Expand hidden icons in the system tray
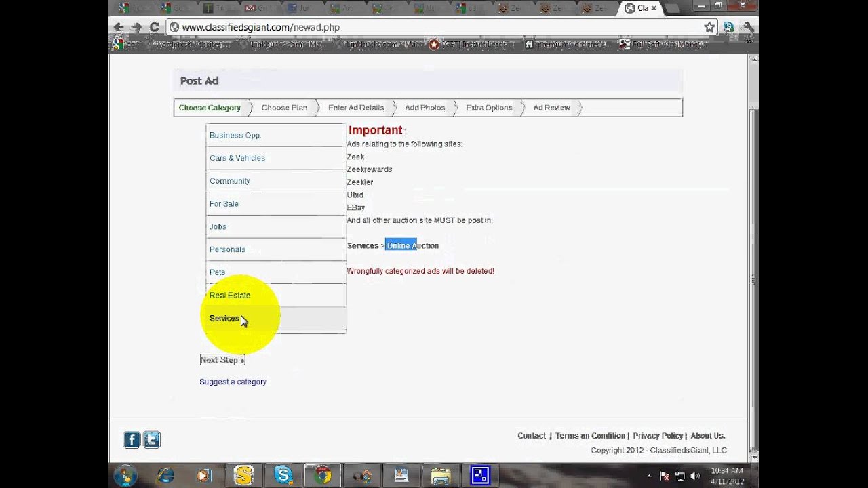The height and width of the screenshot is (488, 868). click(650, 475)
